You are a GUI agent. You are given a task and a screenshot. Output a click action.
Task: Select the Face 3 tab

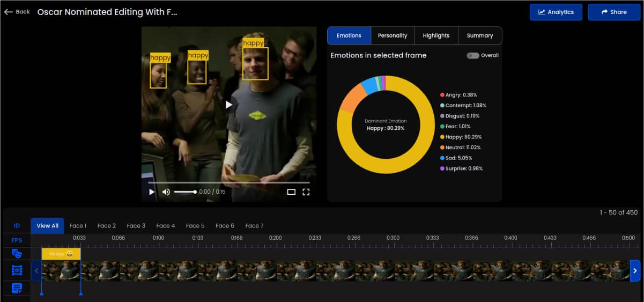(x=136, y=226)
